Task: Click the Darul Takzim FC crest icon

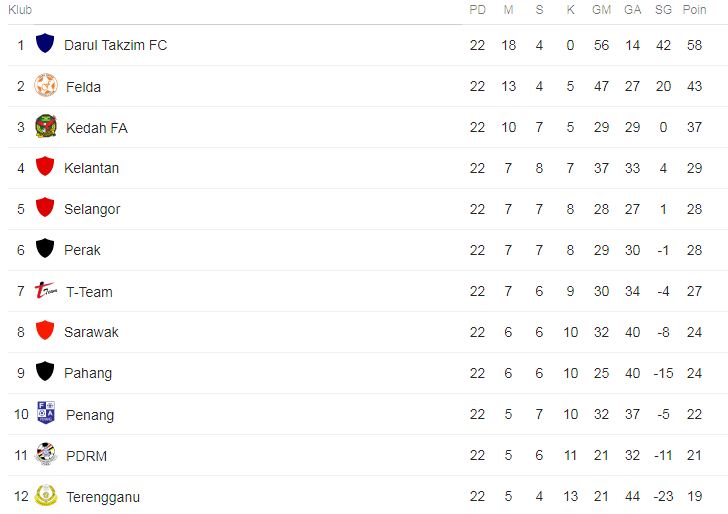Action: pos(45,44)
